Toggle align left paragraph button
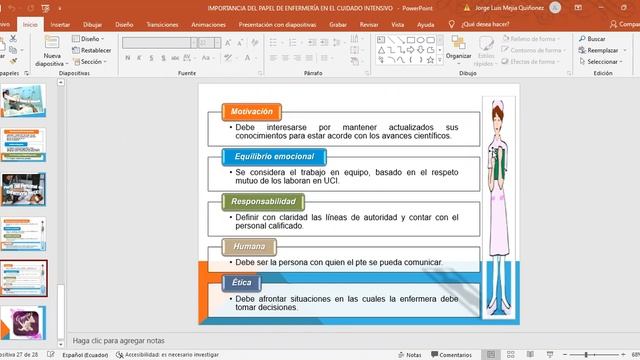This screenshot has height=360, width=640. pos(273,58)
